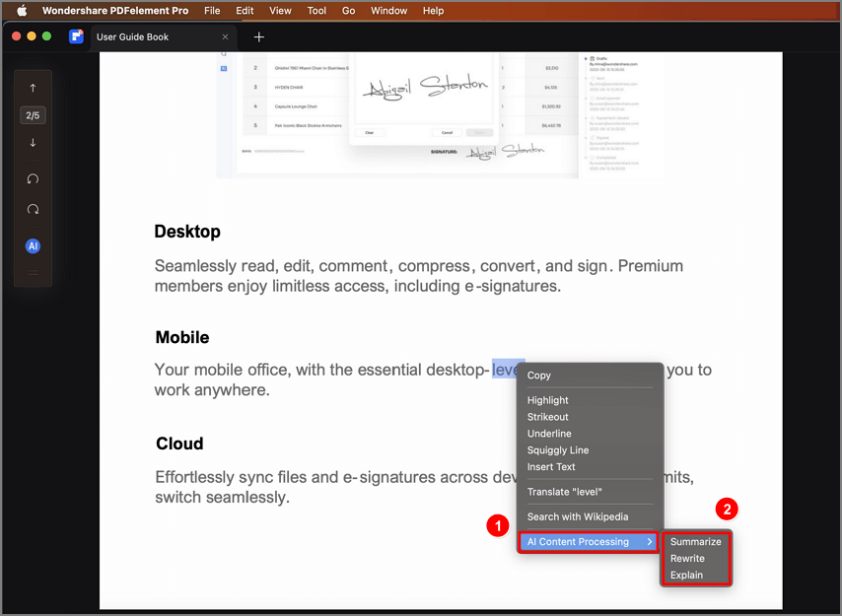Rotate page counterclockwise in left toolbar
The width and height of the screenshot is (842, 616).
click(x=33, y=178)
